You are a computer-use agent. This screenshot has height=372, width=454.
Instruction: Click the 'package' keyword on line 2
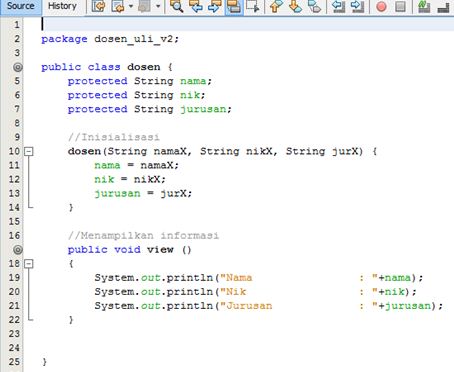coord(64,39)
